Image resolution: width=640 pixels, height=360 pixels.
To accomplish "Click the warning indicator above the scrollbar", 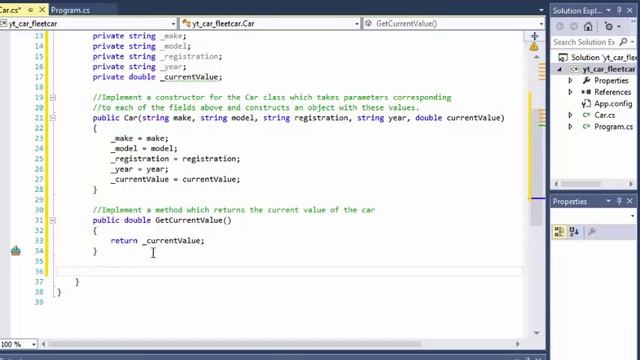I will pyautogui.click(x=534, y=47).
